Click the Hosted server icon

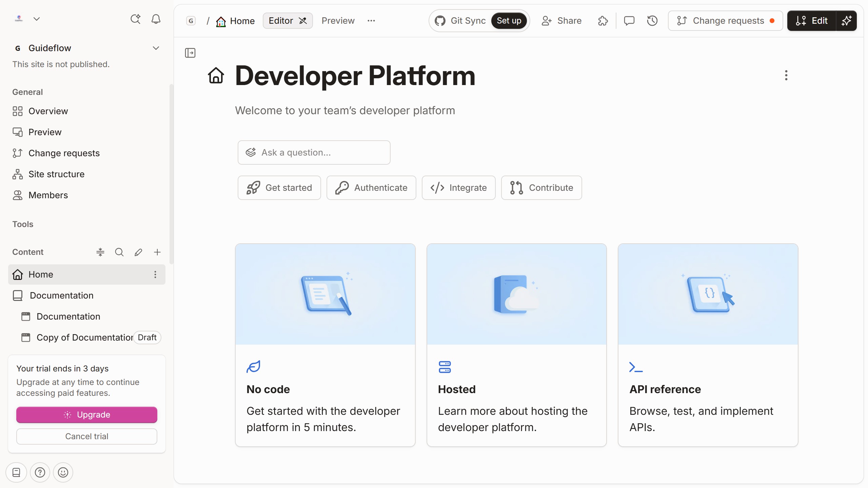(x=445, y=367)
